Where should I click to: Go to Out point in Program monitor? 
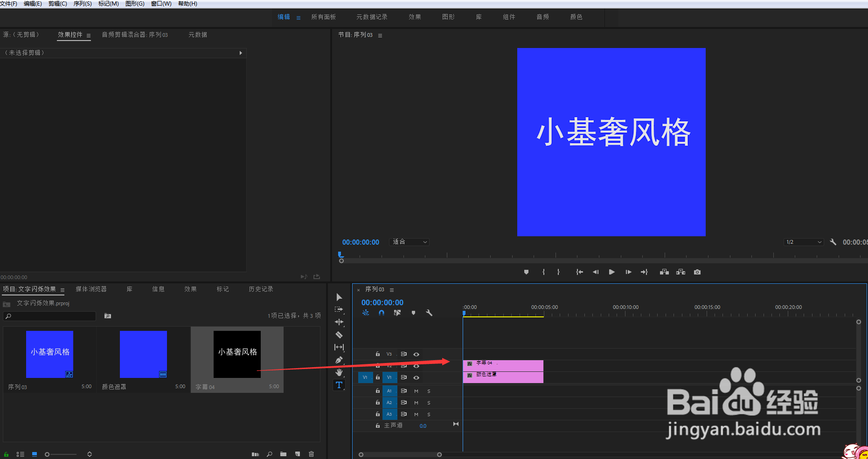click(x=644, y=272)
